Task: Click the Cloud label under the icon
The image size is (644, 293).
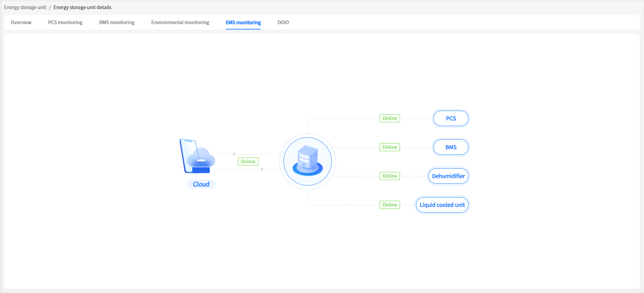Action: 201,184
